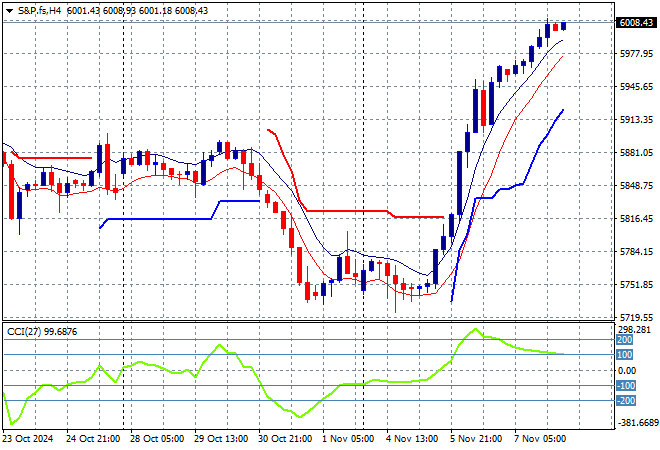Click the CCI(27) 99.6876 indicator label

pyautogui.click(x=42, y=331)
